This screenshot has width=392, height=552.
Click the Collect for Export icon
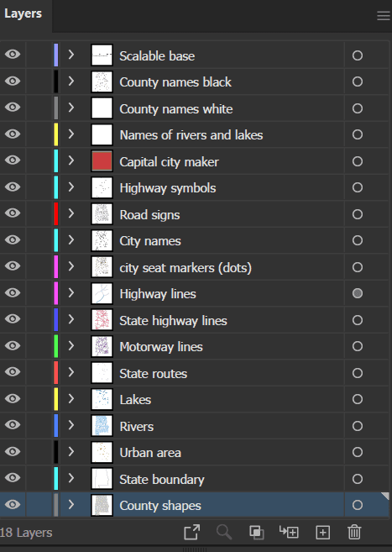(x=192, y=532)
